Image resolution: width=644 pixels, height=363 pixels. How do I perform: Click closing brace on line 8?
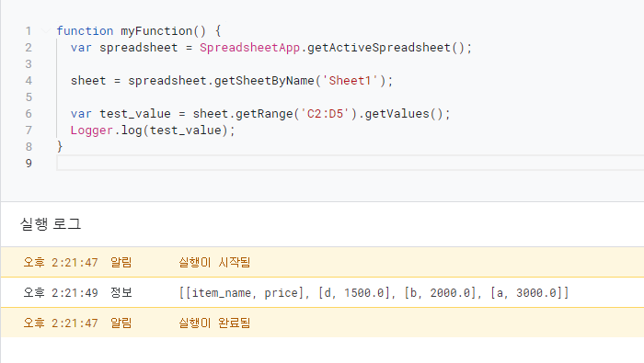[60, 146]
